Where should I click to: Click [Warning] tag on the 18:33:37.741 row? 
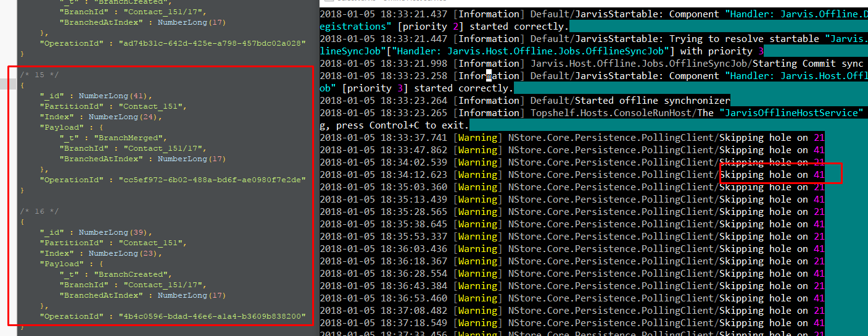coord(478,137)
